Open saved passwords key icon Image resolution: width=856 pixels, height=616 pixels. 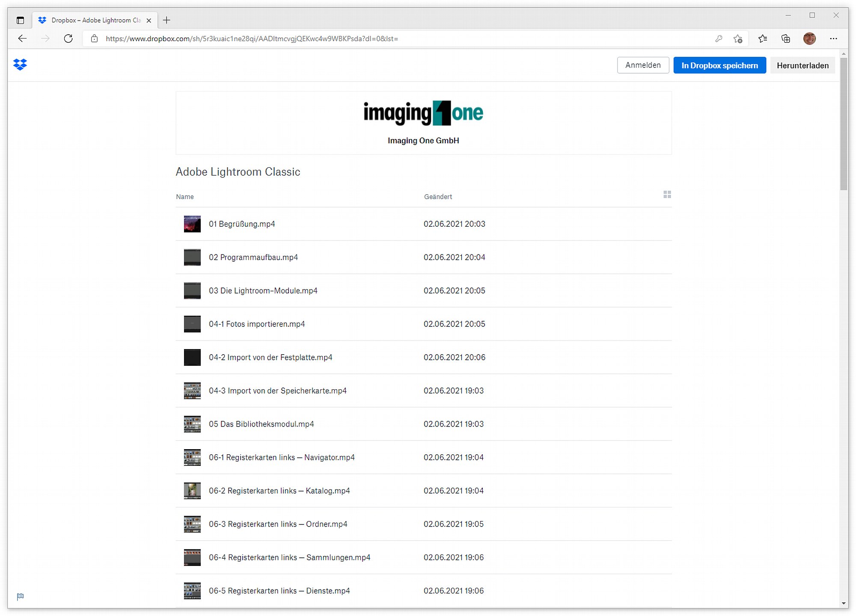coord(719,38)
